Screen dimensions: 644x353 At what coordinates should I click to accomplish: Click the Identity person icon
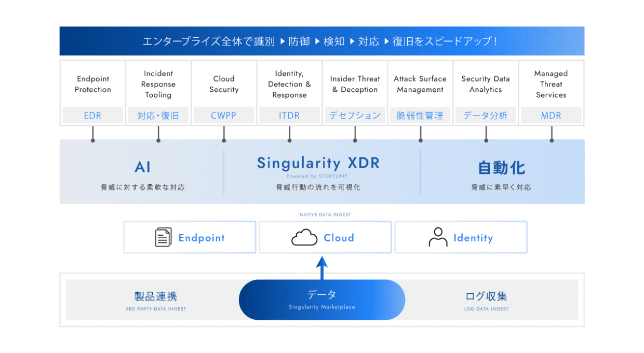[438, 237]
